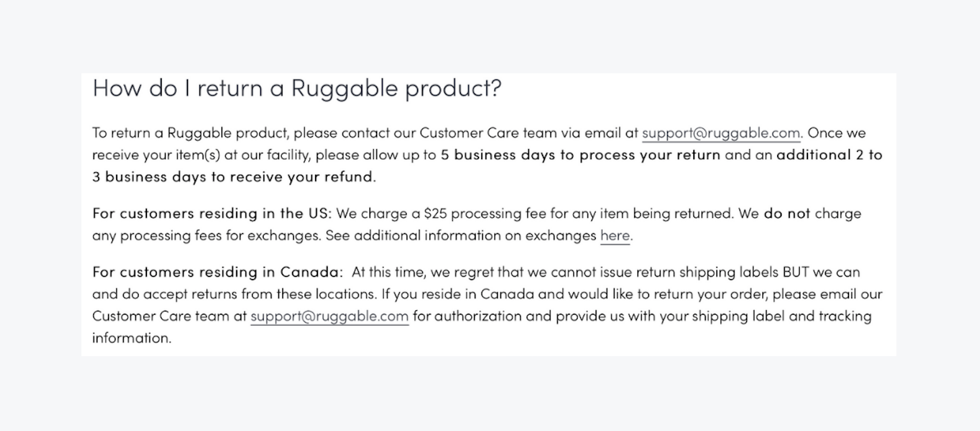Follow the "here" exchanges information link

click(615, 235)
